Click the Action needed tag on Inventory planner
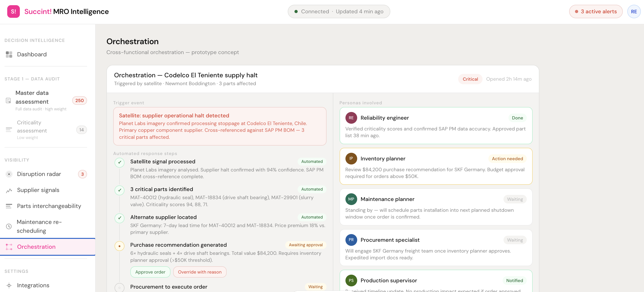 (507, 159)
